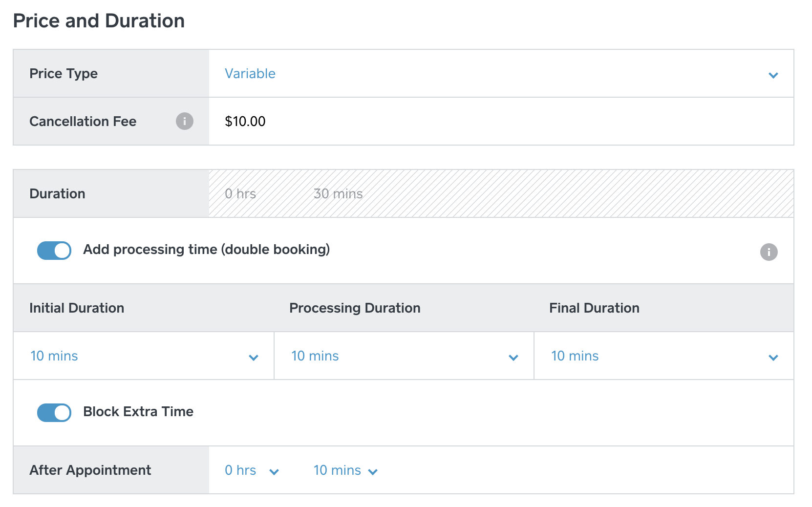
Task: Expand the Final Duration dropdown
Action: (x=663, y=356)
